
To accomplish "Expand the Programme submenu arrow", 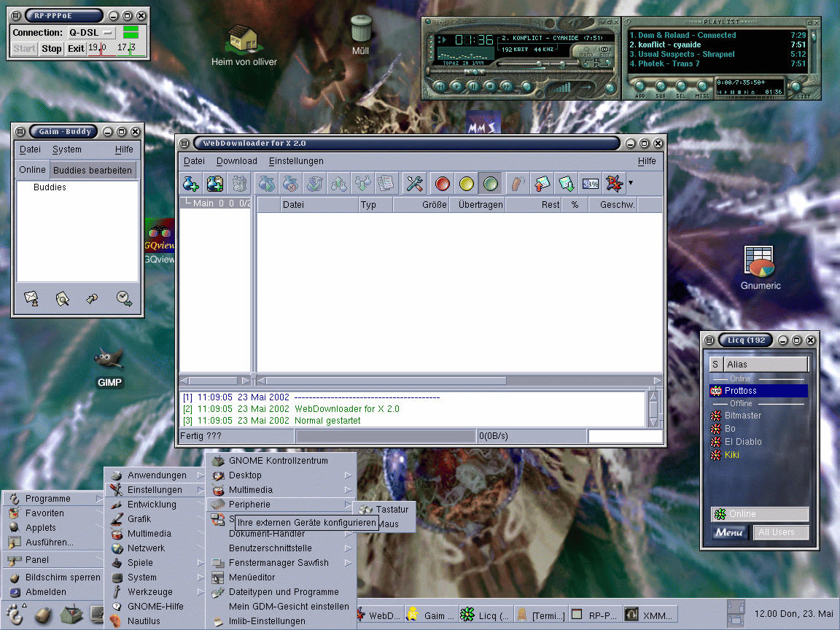I will [x=98, y=498].
